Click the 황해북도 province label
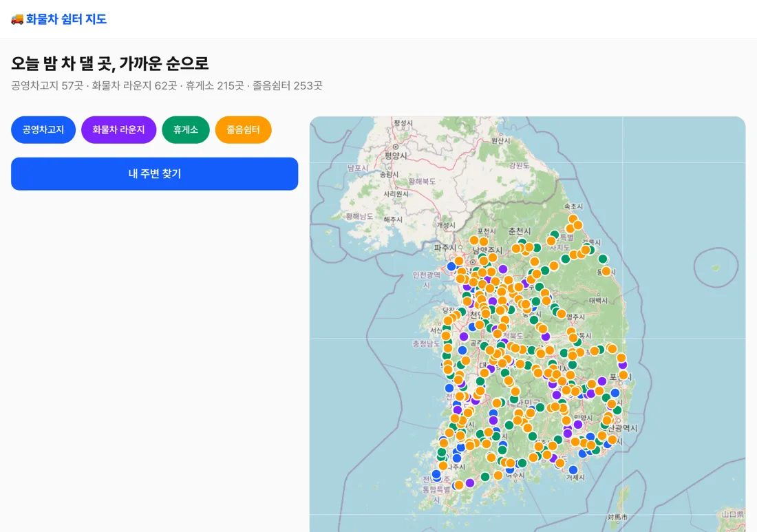This screenshot has height=532, width=757. [x=422, y=182]
